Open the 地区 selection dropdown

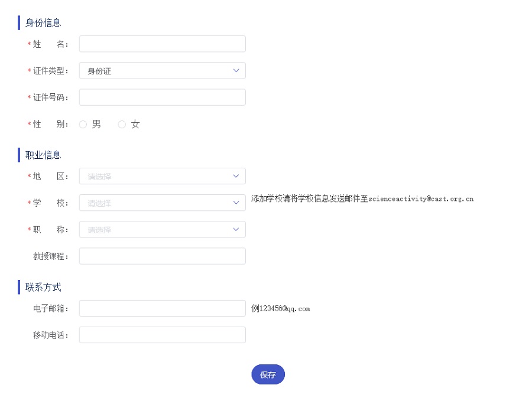click(x=162, y=176)
